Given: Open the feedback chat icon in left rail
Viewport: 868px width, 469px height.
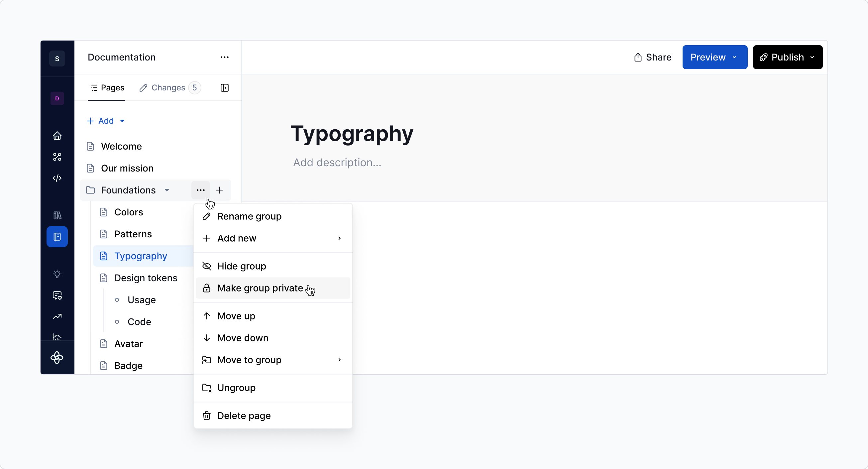Looking at the screenshot, I should click(x=57, y=295).
